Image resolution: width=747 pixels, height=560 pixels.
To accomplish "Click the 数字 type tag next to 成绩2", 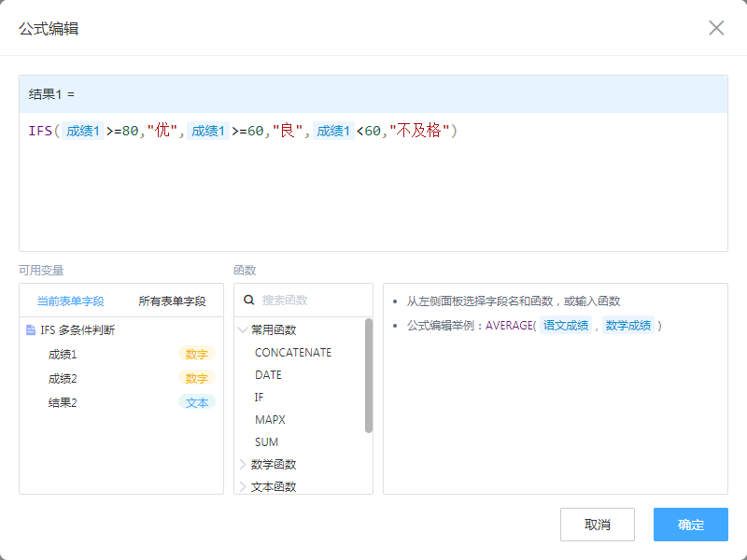I will point(196,378).
